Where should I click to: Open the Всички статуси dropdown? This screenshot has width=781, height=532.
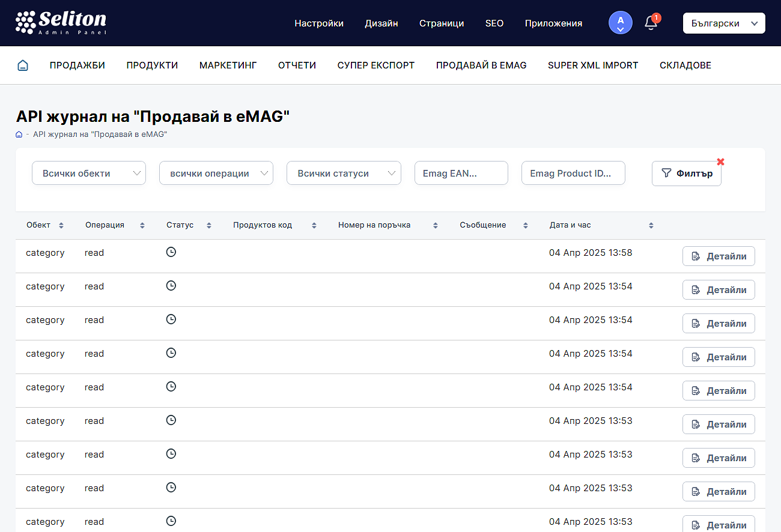coord(344,172)
